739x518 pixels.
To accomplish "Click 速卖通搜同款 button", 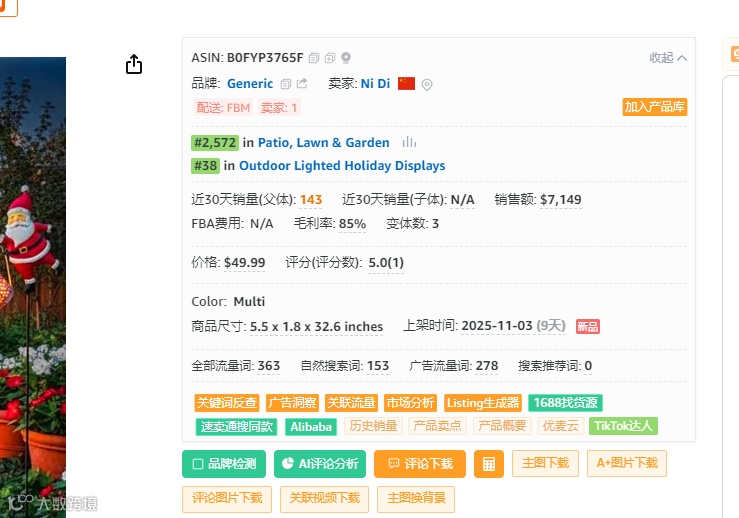I will pyautogui.click(x=237, y=427).
